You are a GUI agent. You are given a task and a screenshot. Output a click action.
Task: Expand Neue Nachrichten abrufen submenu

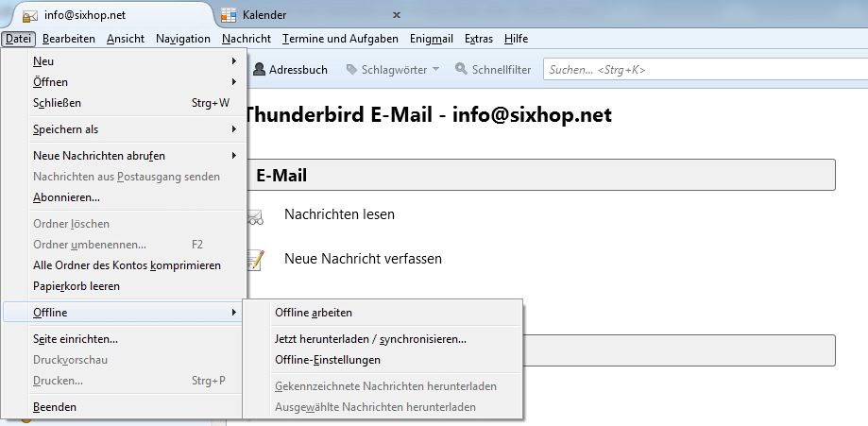click(x=124, y=156)
